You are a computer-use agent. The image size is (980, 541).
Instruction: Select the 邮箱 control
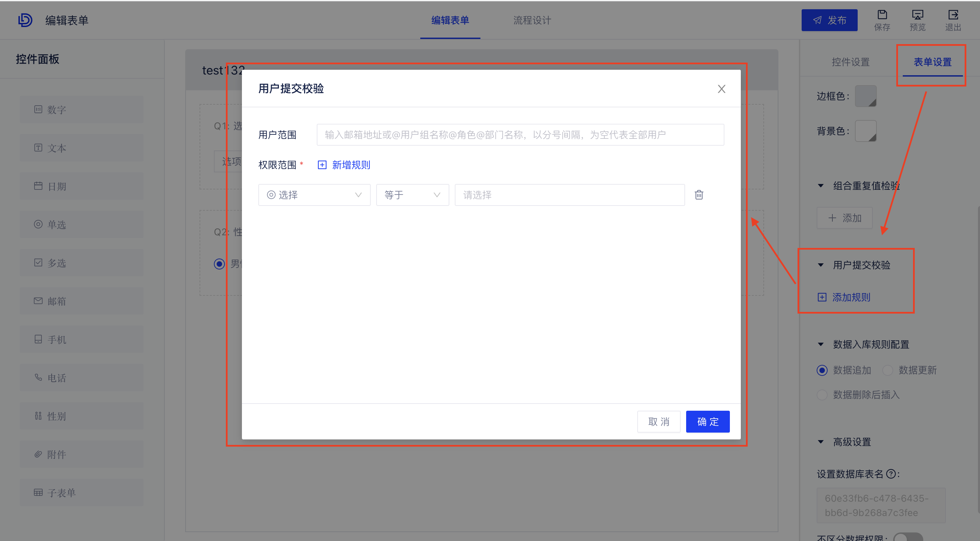coord(81,301)
